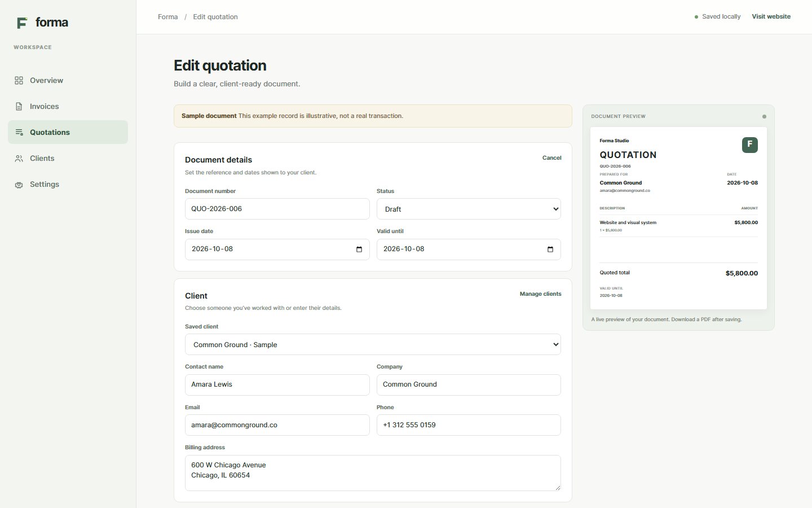The image size is (812, 508).
Task: Click the QUOTATION heading in the preview
Action: 628,155
